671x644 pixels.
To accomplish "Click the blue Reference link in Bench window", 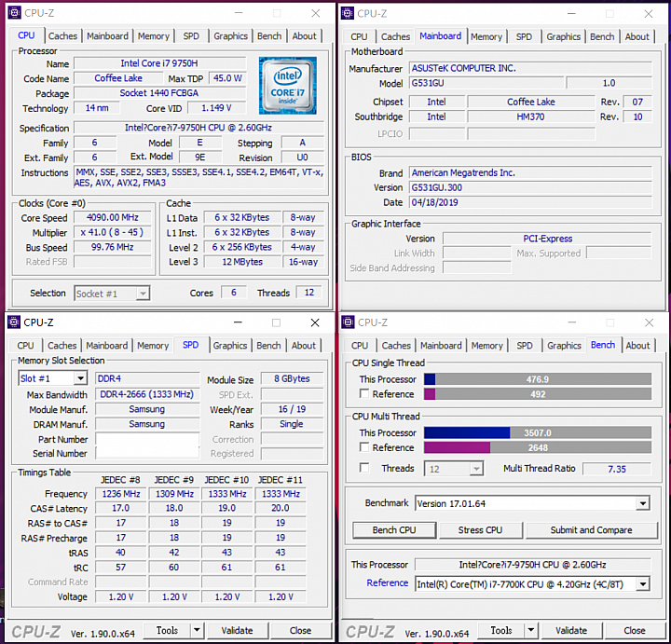I will [388, 582].
